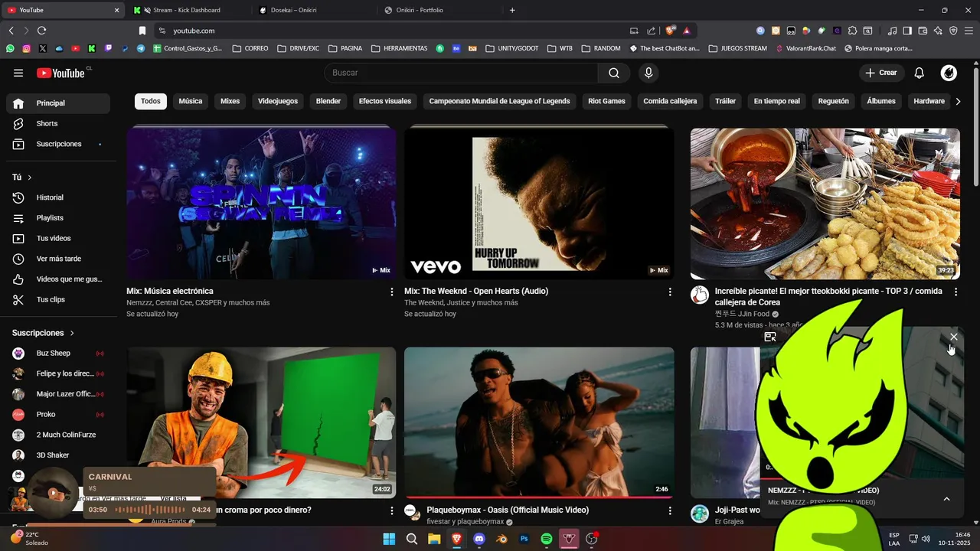Select the Música filter chip

coord(191,101)
